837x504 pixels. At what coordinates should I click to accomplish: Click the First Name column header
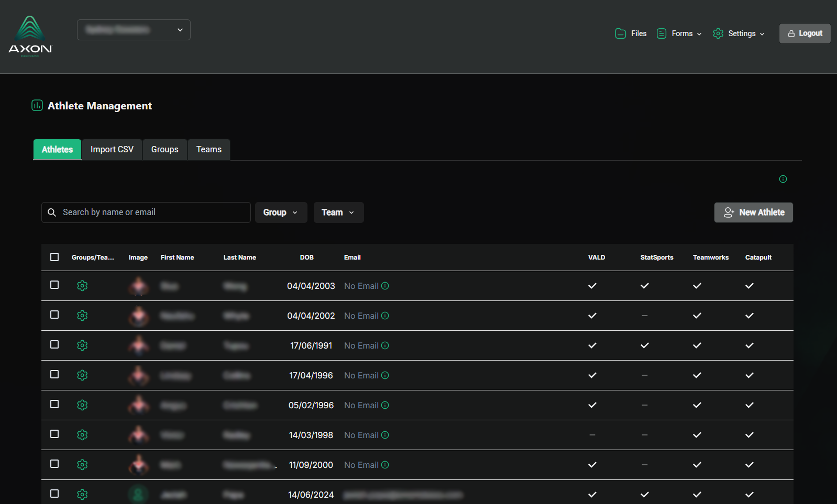177,257
